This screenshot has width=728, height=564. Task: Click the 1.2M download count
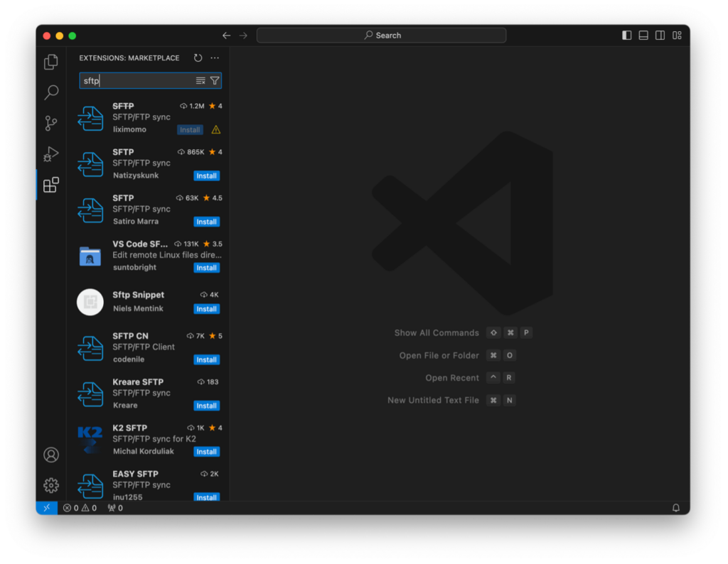(x=192, y=107)
